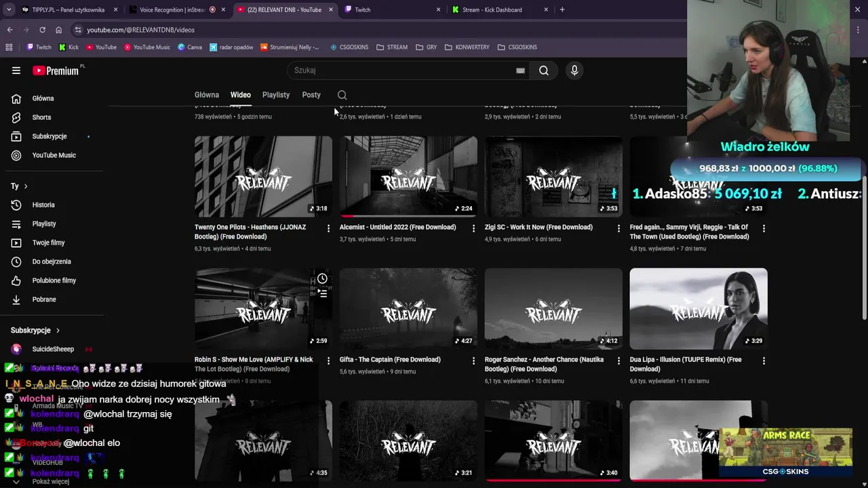This screenshot has width=868, height=488.
Task: Close the RELEVANT DNB YouTube tab
Action: 331,9
